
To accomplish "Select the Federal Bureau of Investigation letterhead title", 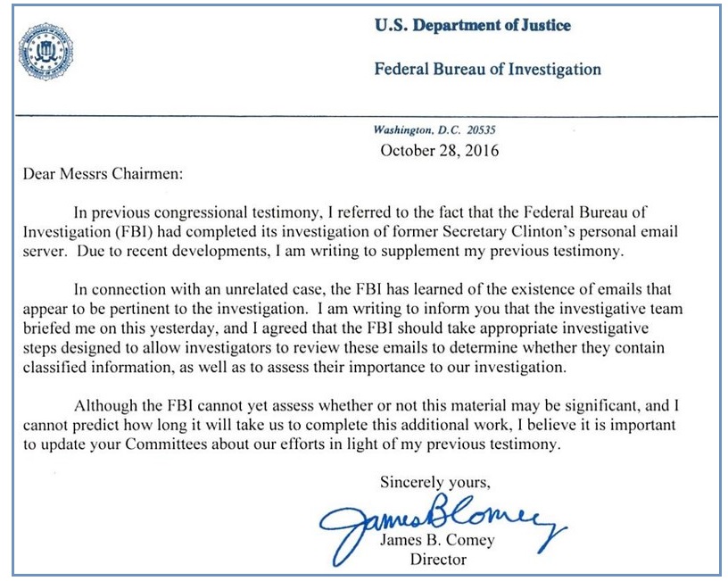I will point(487,69).
